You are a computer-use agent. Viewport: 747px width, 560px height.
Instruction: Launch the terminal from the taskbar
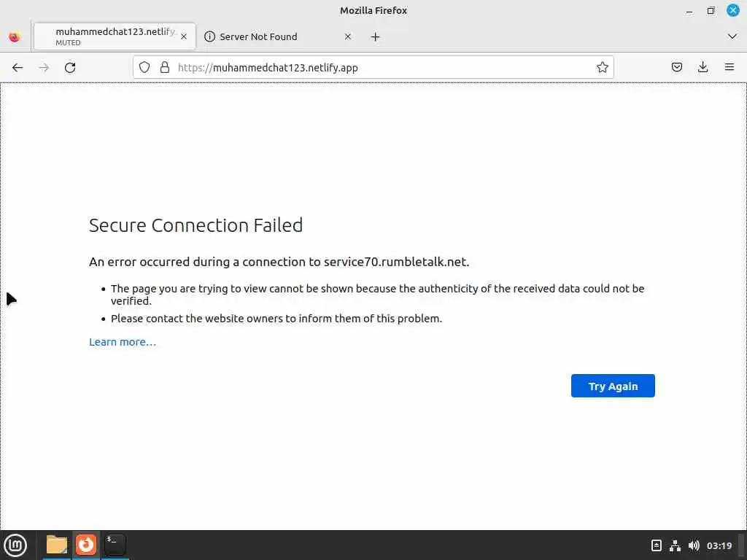coord(115,545)
